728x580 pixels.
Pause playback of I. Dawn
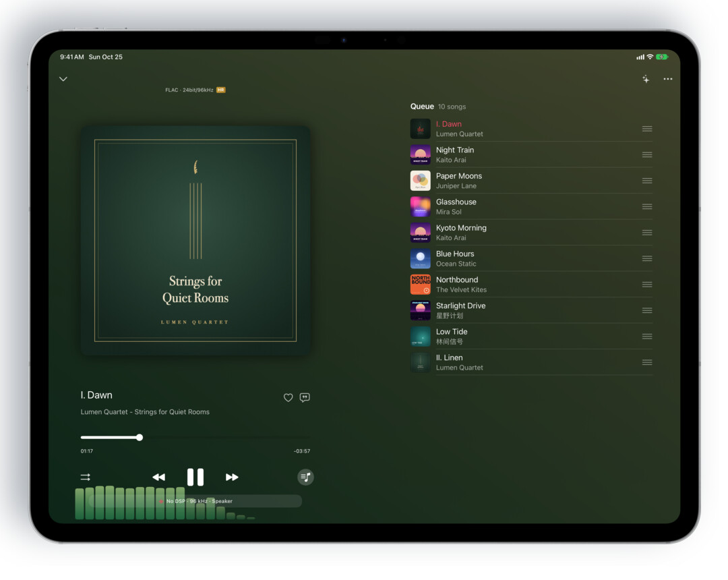195,477
